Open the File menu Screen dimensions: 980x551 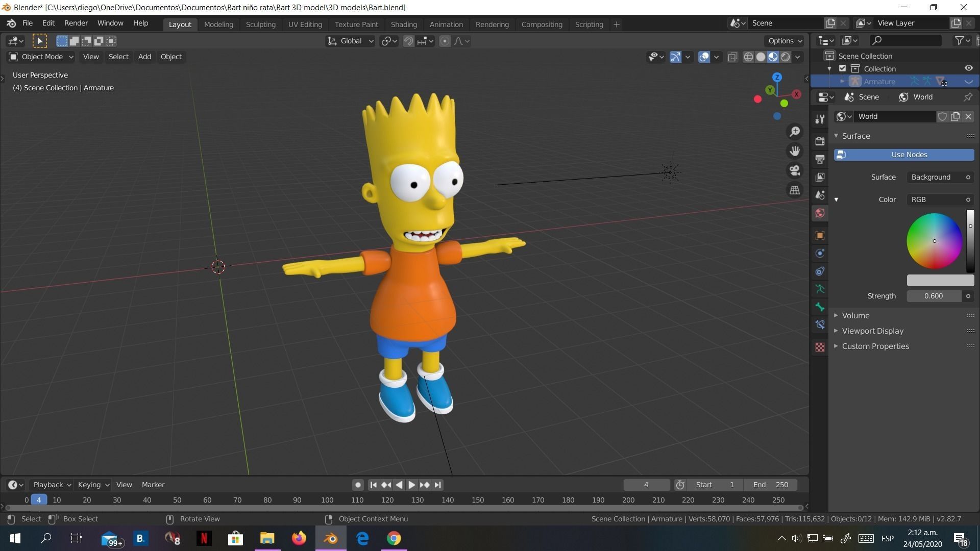point(27,23)
